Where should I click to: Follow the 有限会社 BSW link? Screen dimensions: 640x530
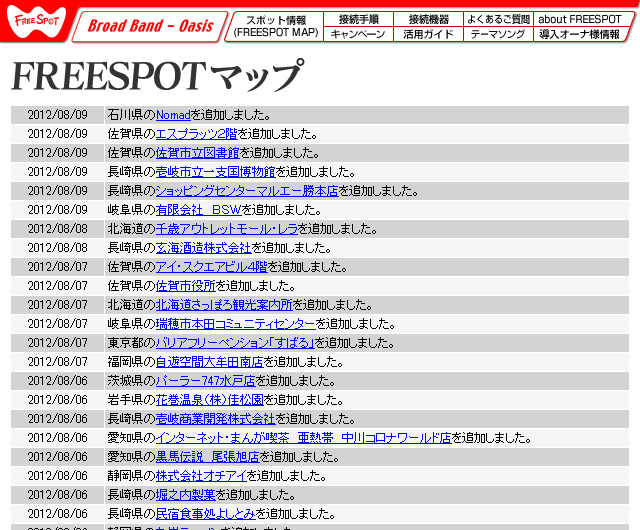tap(199, 210)
